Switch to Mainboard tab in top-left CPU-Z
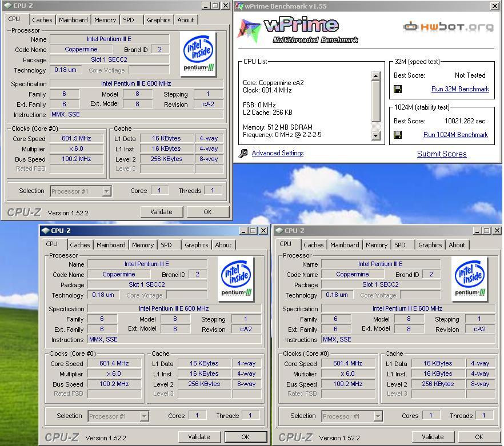Screen dimensions: 504x446 click(73, 20)
